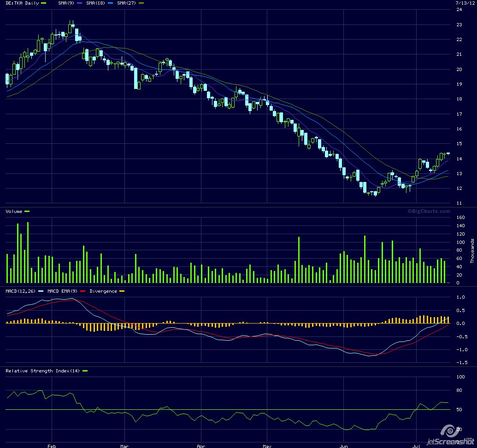The width and height of the screenshot is (477, 448).
Task: Pick the blue swatch next to SMA(18)
Action: pos(110,3)
